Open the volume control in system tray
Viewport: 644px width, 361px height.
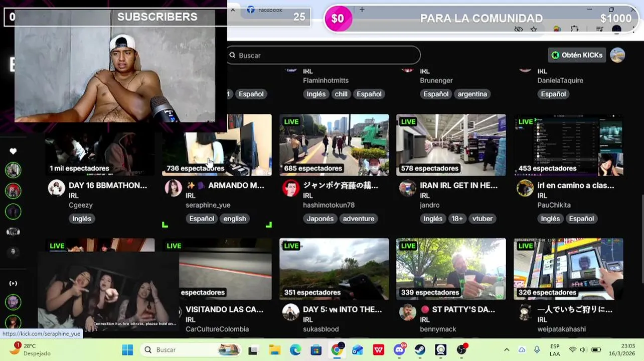click(583, 349)
